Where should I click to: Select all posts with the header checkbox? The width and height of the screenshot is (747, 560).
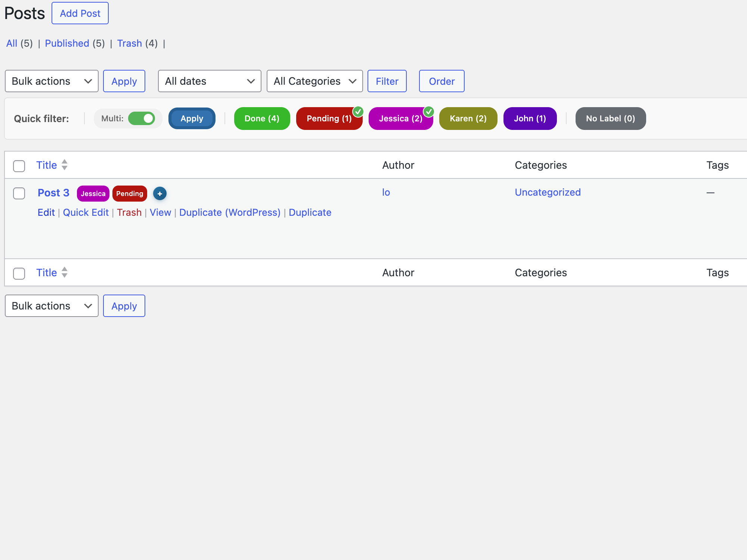click(x=19, y=166)
